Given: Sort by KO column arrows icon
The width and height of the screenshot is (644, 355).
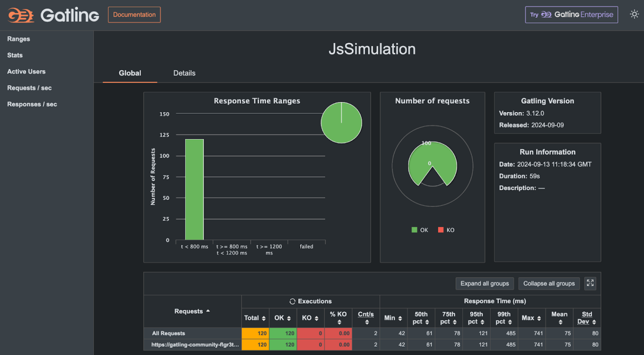Looking at the screenshot, I should coord(316,318).
